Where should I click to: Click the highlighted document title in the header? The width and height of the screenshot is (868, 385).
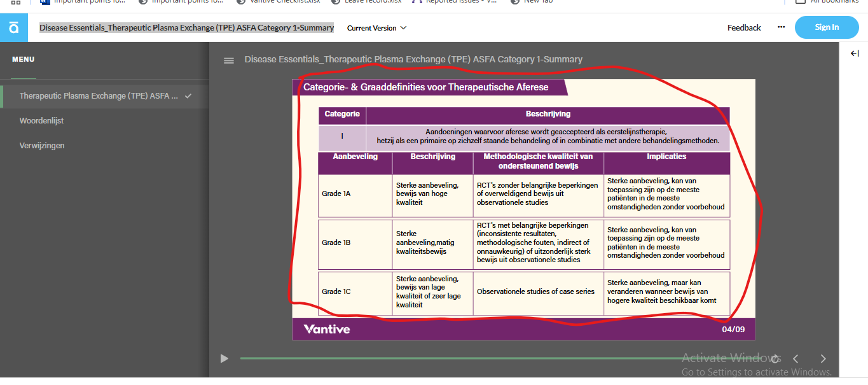click(x=186, y=28)
